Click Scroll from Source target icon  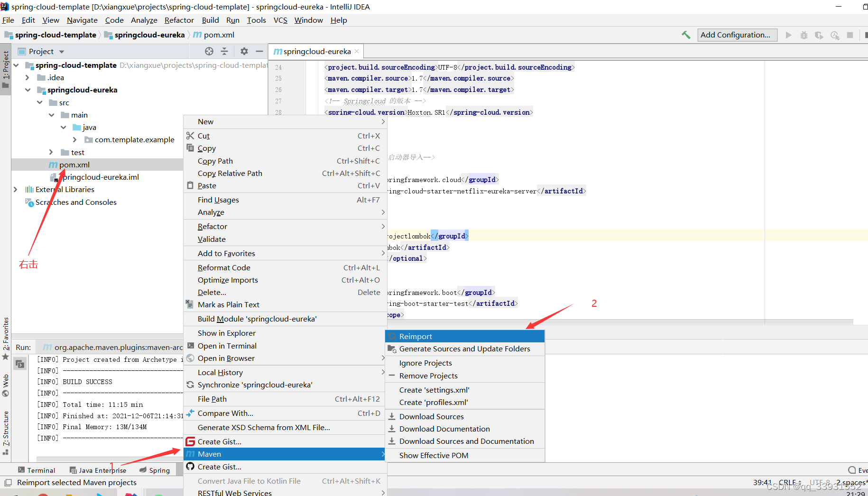pos(209,51)
